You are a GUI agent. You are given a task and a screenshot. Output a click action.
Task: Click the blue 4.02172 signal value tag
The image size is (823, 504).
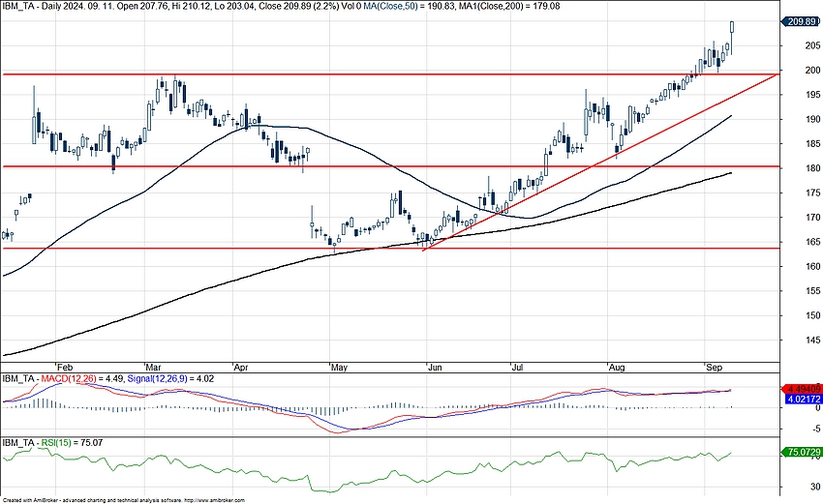[x=803, y=400]
